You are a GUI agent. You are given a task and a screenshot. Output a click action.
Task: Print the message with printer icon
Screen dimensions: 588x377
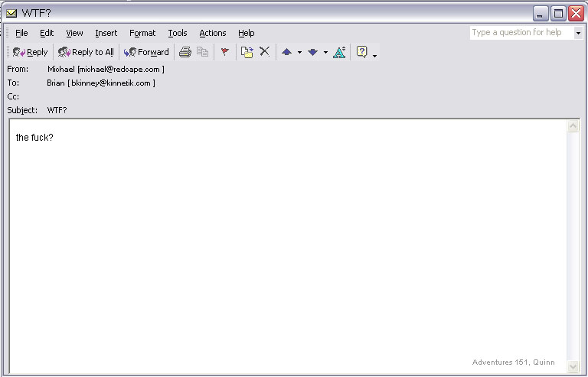pos(185,52)
